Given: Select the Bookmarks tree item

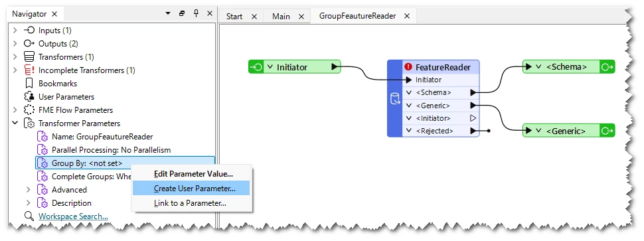Looking at the screenshot, I should coord(58,84).
